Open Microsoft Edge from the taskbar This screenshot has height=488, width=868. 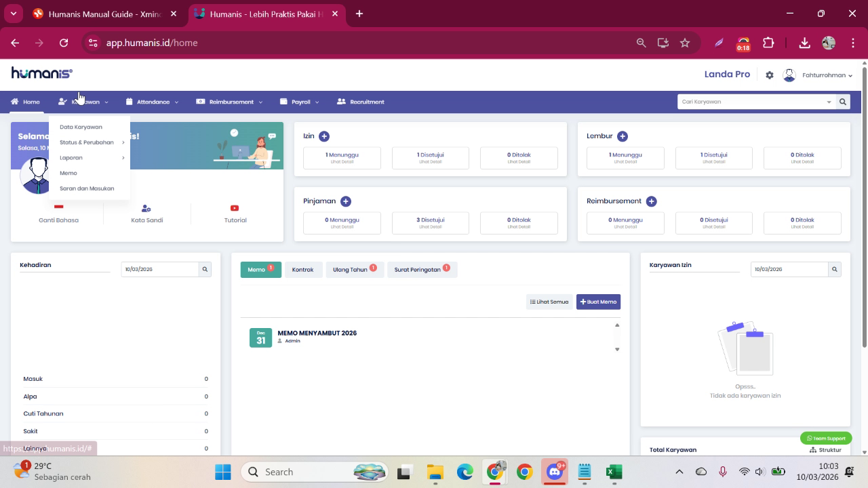(x=465, y=472)
